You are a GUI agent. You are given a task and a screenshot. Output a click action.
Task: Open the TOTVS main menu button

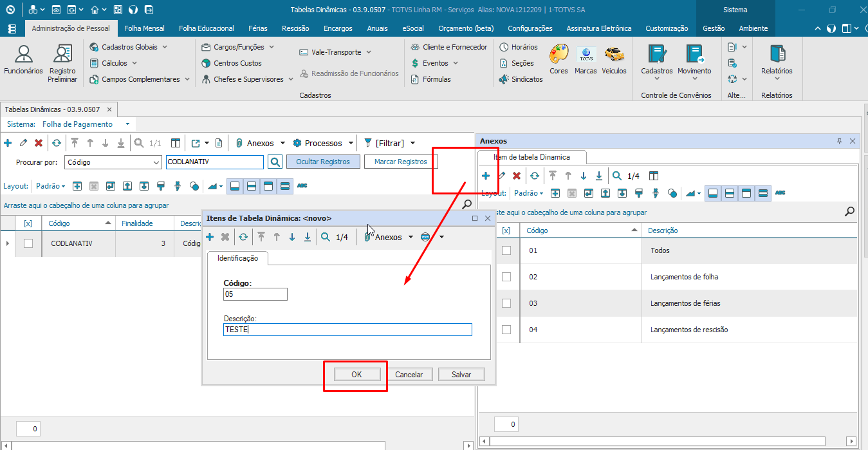[x=12, y=28]
